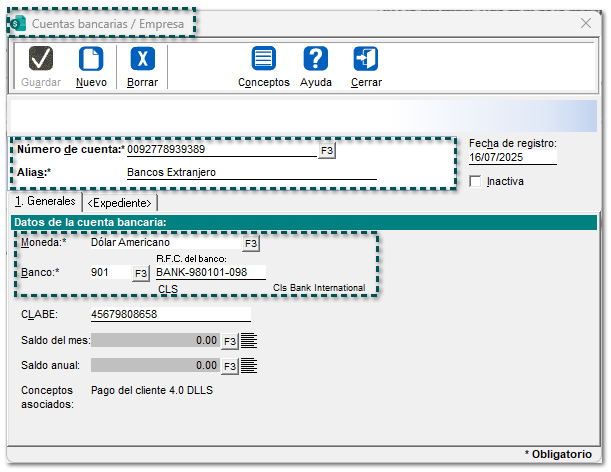Click the Alias field Bancos Extranjero

[x=250, y=172]
